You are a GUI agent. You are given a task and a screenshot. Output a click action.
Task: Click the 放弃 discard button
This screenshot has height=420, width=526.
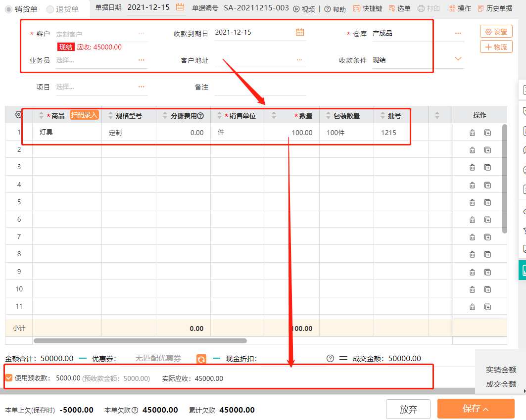(x=408, y=409)
